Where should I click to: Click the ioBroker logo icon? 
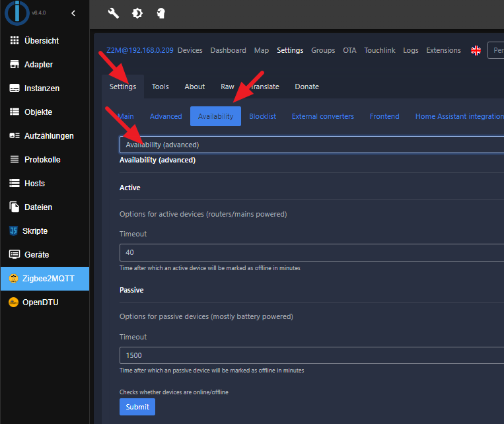pyautogui.click(x=17, y=13)
